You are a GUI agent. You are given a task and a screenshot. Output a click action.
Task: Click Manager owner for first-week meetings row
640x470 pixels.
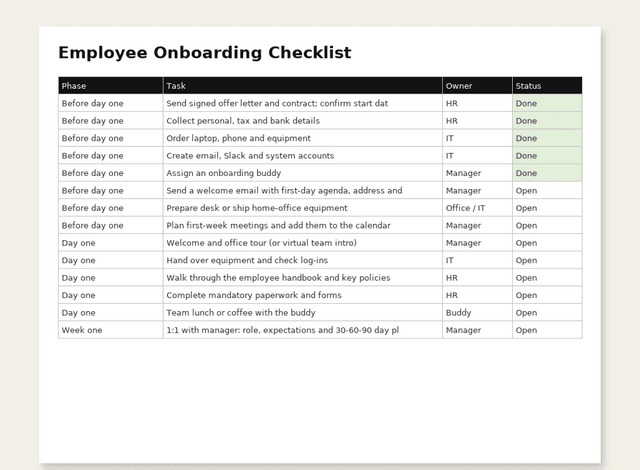(x=477, y=225)
